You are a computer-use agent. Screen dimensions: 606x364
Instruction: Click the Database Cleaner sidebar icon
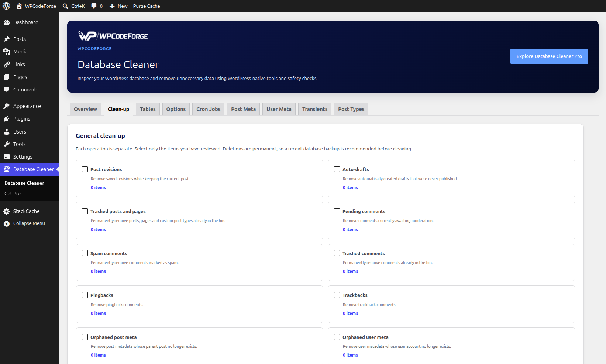coord(7,169)
